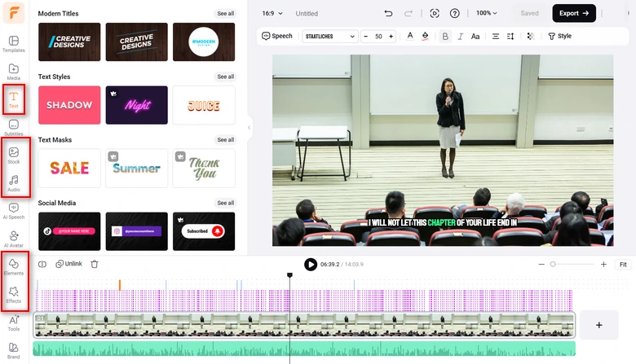Click the text alignment icon

496,37
